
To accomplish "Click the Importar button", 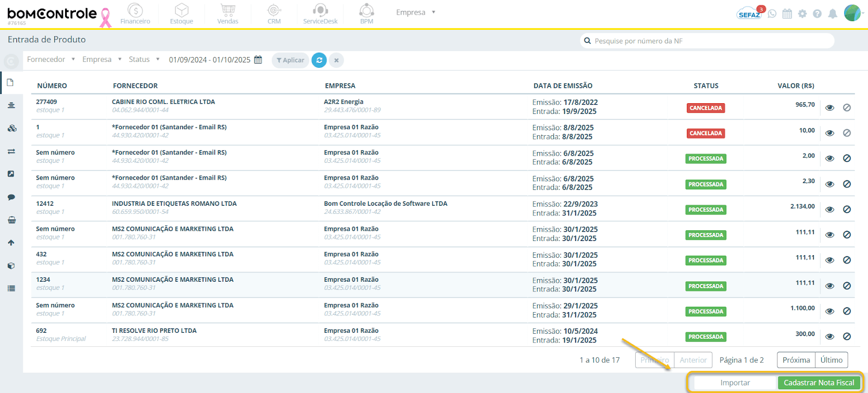I will pos(735,383).
